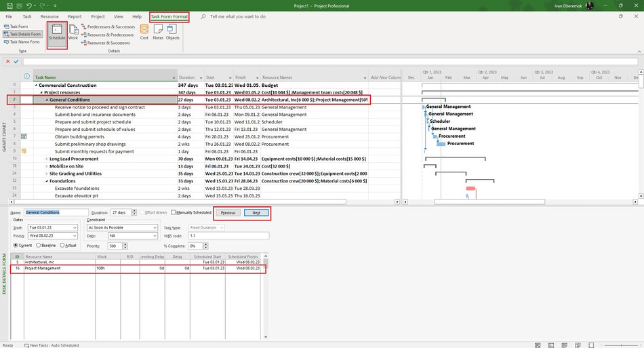The image size is (644, 348).
Task: Open the Task Name column filter dropdown
Action: coord(174,77)
